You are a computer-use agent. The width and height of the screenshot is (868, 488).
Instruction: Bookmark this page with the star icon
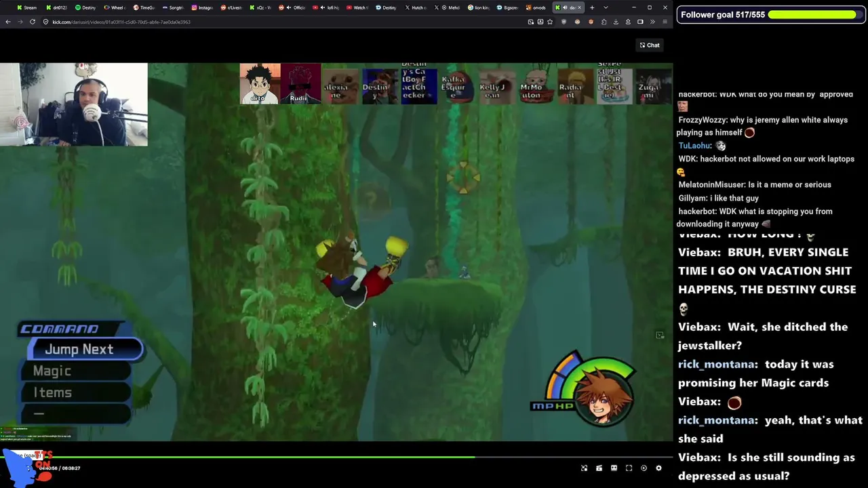549,22
